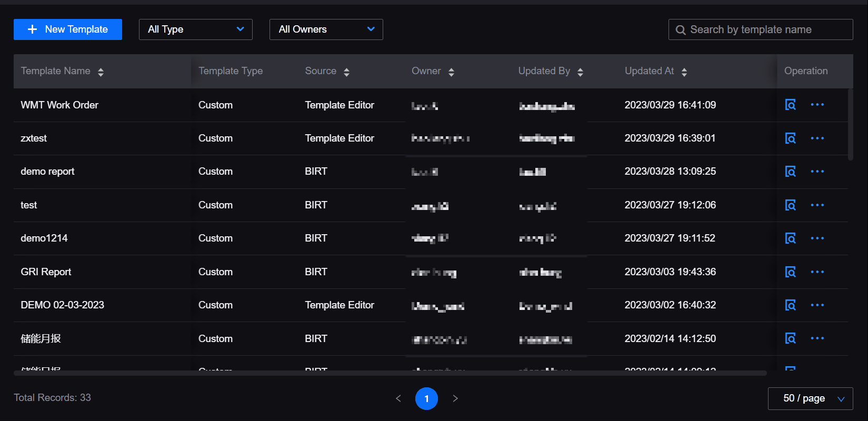Sort table by Template Name
Screen dimensions: 868x421
(x=101, y=72)
